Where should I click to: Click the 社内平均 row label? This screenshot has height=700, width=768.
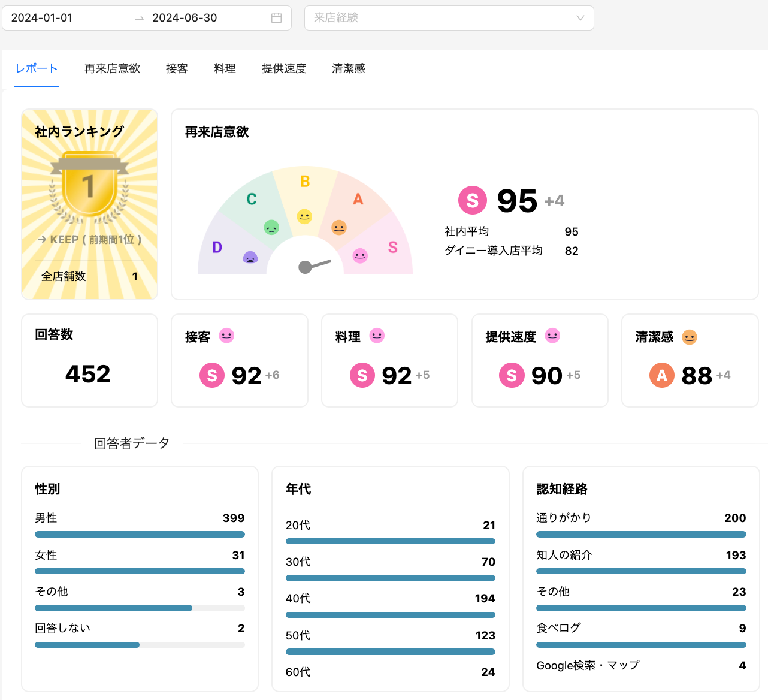click(x=467, y=231)
